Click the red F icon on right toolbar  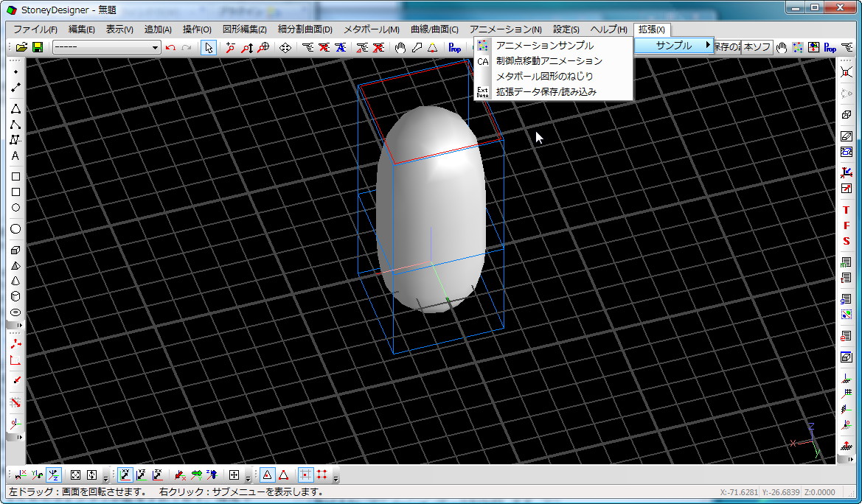[x=846, y=225]
